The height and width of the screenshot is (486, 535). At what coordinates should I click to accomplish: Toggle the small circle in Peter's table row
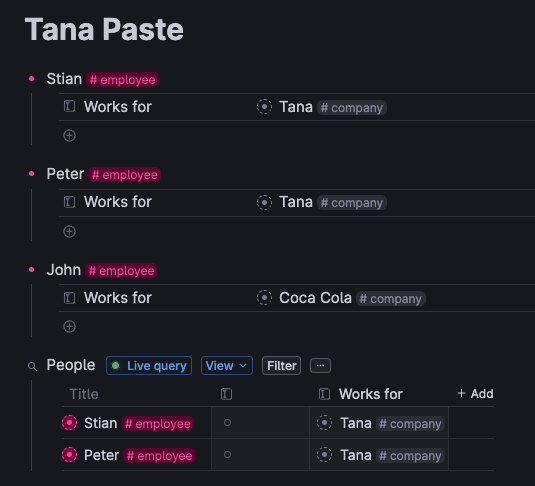227,455
